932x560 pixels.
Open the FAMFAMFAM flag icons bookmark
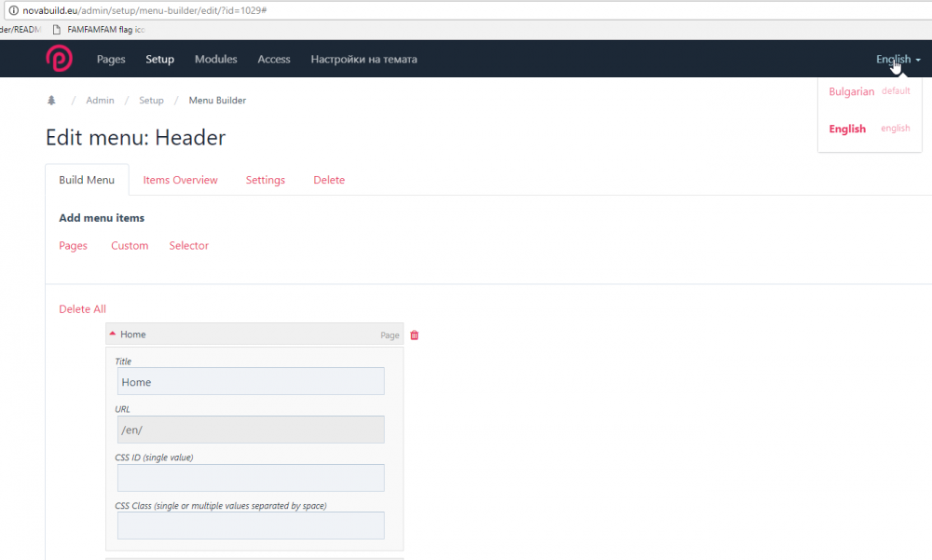click(97, 29)
